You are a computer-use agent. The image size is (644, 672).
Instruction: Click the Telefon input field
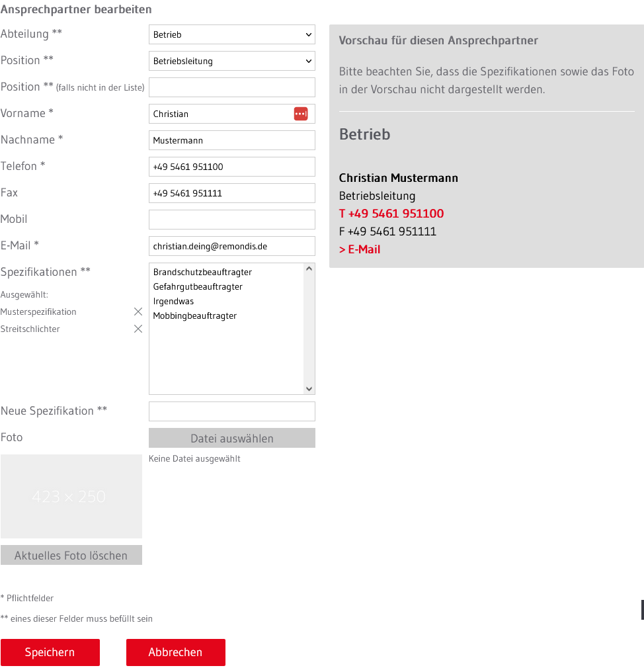(232, 167)
